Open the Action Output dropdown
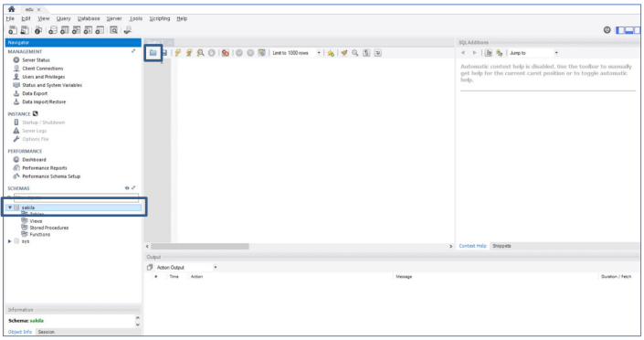644x340 pixels. [x=186, y=267]
